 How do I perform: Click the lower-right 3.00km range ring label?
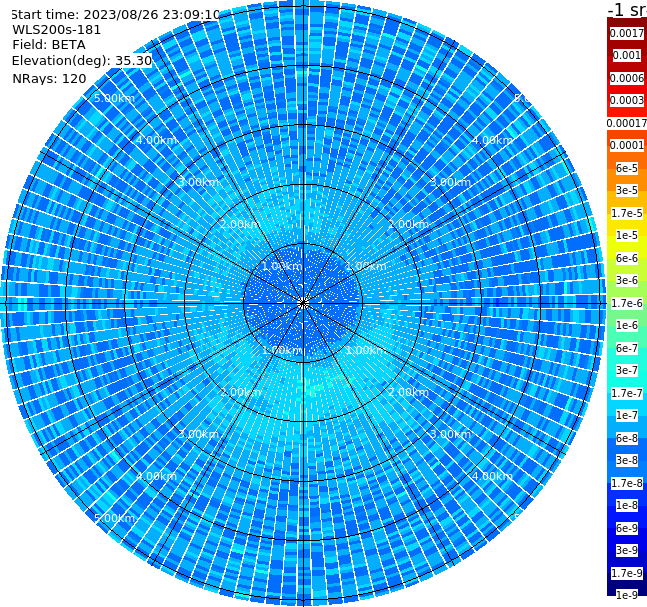pyautogui.click(x=450, y=434)
